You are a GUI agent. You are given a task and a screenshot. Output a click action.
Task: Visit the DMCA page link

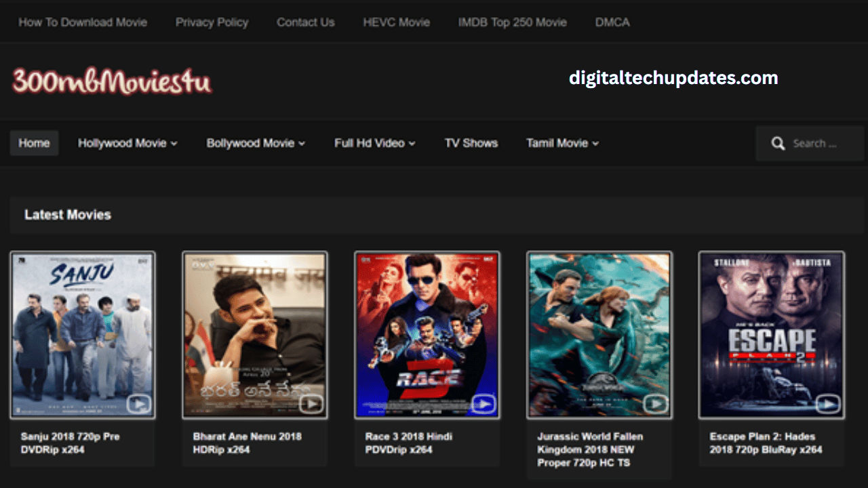click(x=612, y=22)
